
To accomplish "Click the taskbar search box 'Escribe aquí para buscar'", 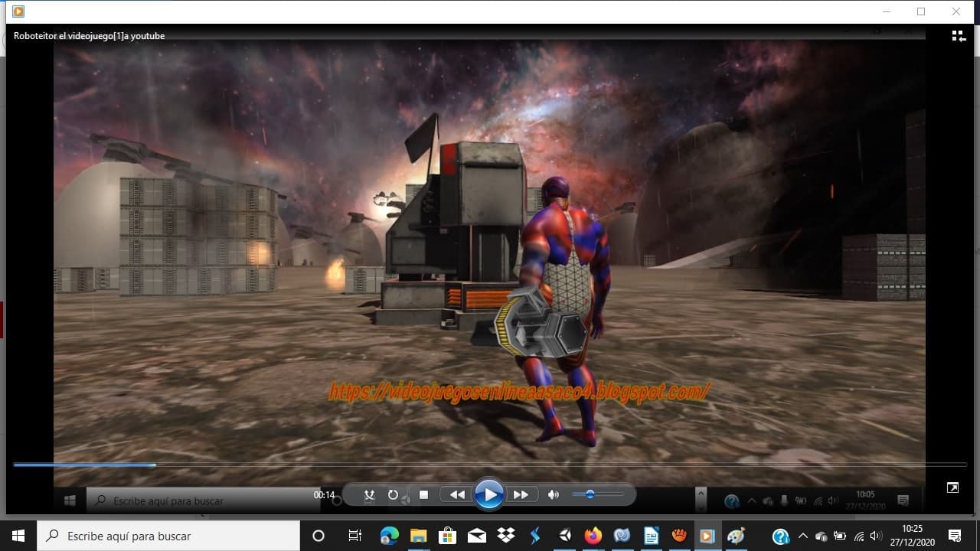I will tap(168, 536).
